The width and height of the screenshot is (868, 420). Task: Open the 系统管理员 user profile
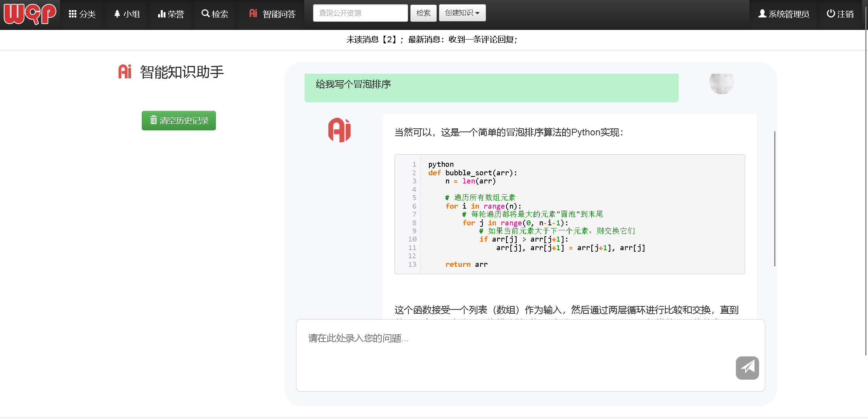(784, 14)
